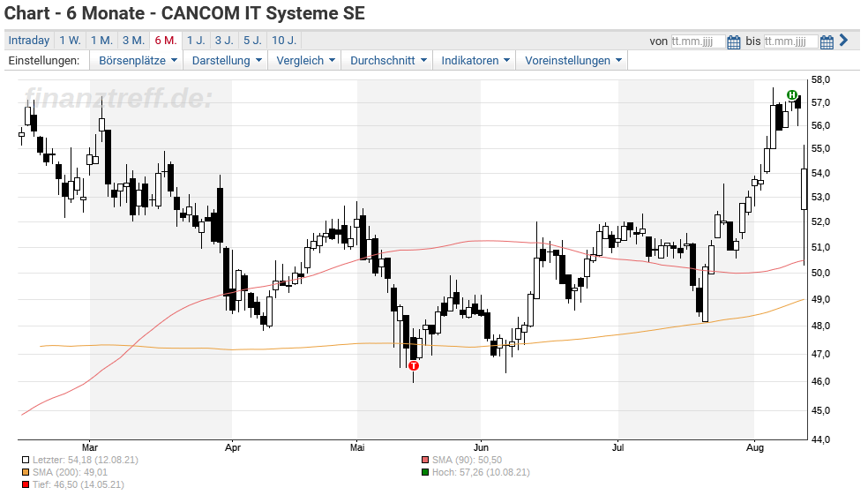This screenshot has height=495, width=868.
Task: Open the Indikatoren dropdown menu
Action: tap(475, 60)
